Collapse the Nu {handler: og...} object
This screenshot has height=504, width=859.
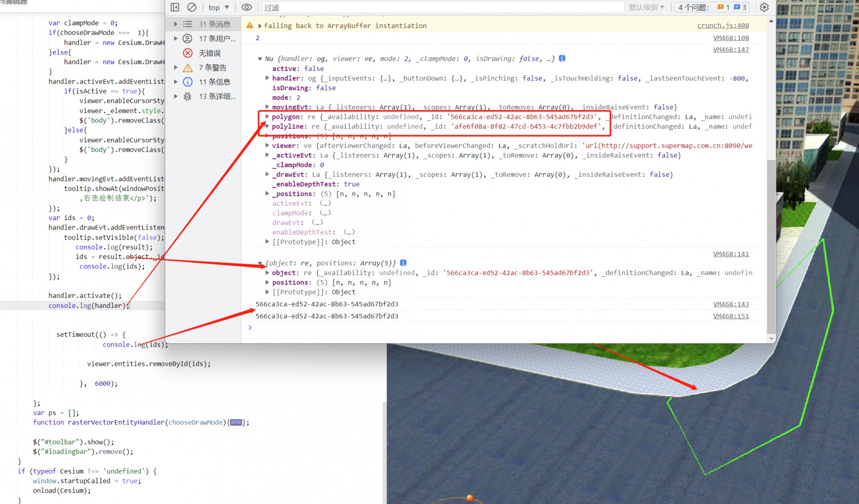[x=260, y=59]
